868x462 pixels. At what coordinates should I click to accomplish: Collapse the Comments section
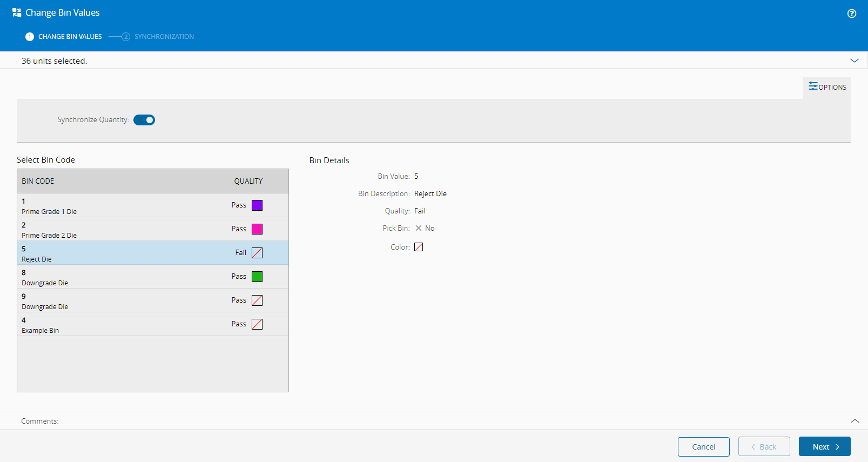(854, 421)
